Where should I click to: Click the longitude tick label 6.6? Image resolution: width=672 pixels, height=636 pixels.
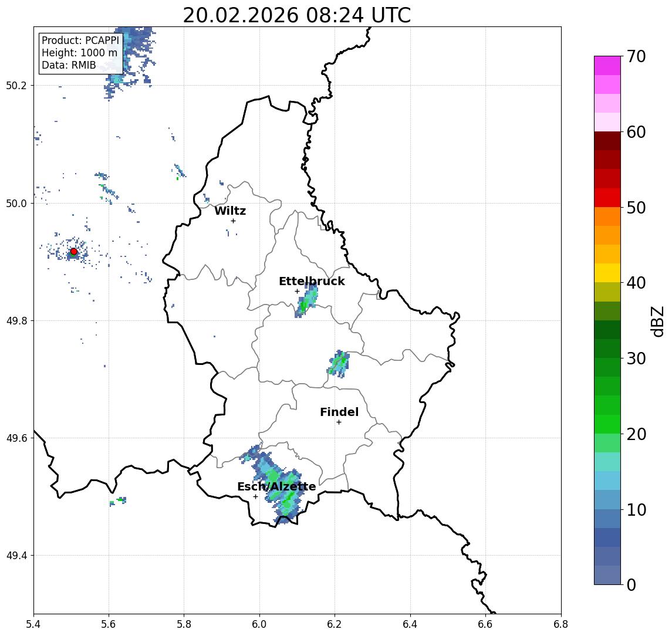click(485, 624)
